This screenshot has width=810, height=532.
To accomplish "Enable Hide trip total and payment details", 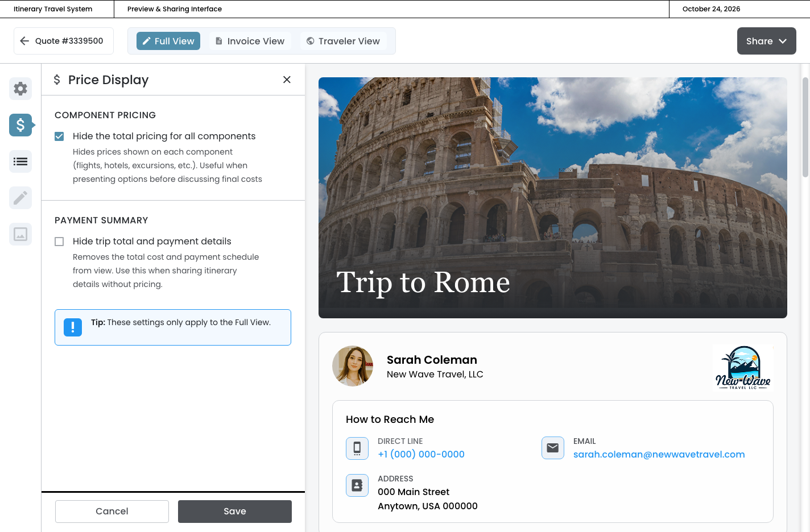I will click(x=59, y=242).
